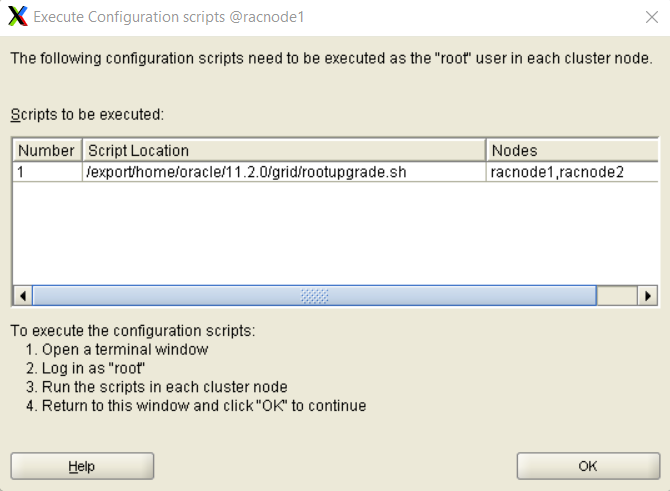Screen dimensions: 670x491
Task: Open Help for configuration scripts
Action: coord(82,466)
